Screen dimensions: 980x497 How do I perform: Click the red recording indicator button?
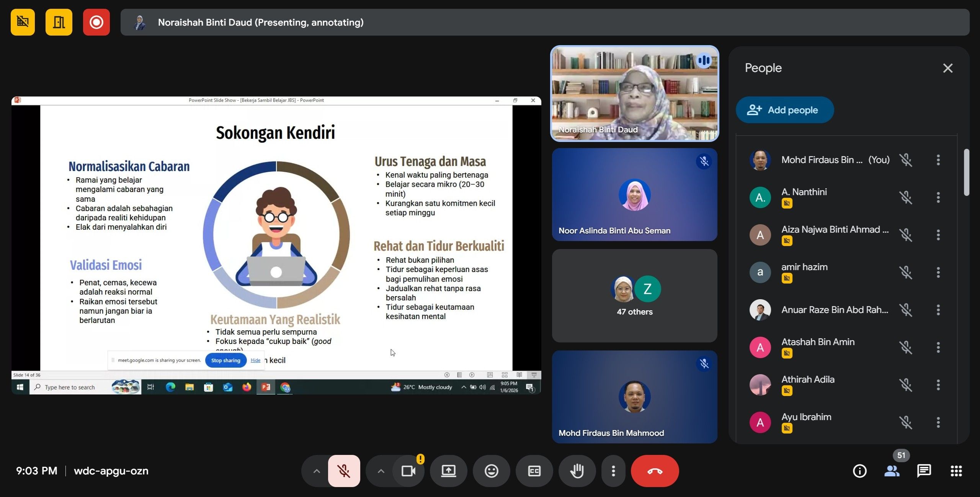(96, 22)
